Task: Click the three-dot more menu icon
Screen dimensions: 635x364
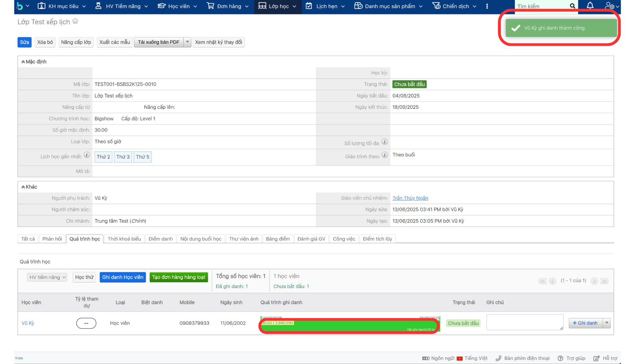Action: 487,6
